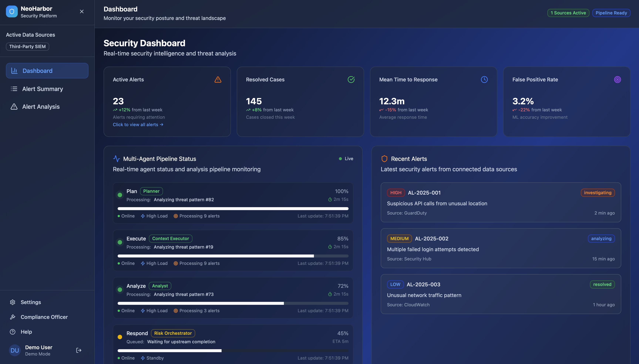The image size is (639, 364).
Task: Click the Active Alerts warning triangle icon
Action: (218, 80)
